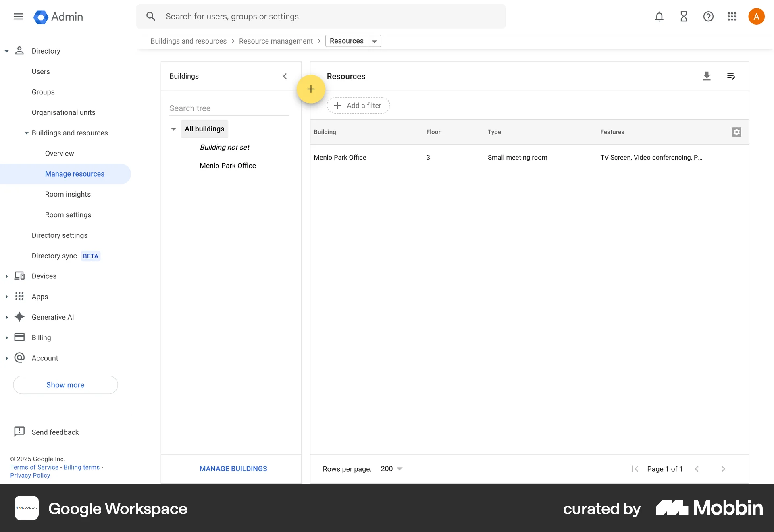Image resolution: width=774 pixels, height=532 pixels.
Task: Open the Google apps launcher grid
Action: 732,17
